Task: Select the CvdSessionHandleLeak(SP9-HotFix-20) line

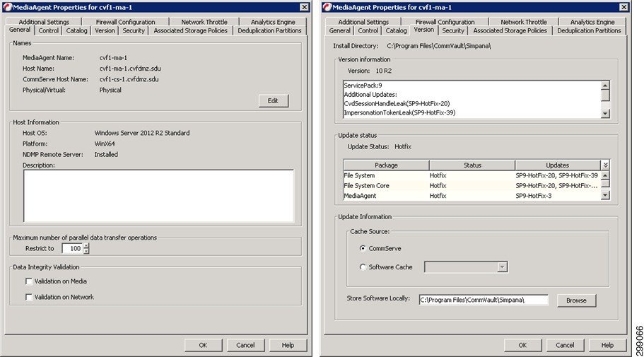Action: pos(397,103)
